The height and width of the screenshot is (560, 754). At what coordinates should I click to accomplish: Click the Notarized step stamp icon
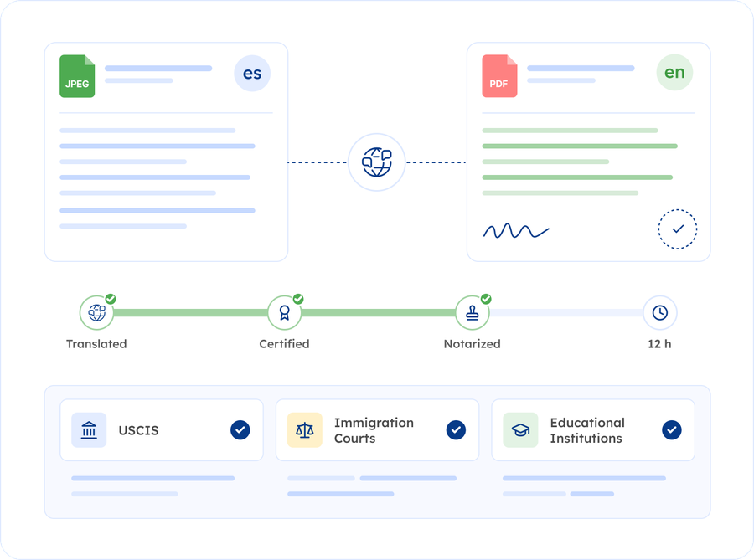point(473,313)
